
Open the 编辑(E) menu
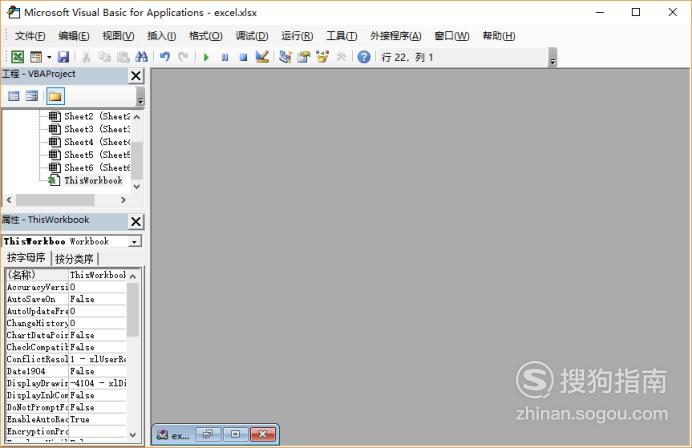74,36
